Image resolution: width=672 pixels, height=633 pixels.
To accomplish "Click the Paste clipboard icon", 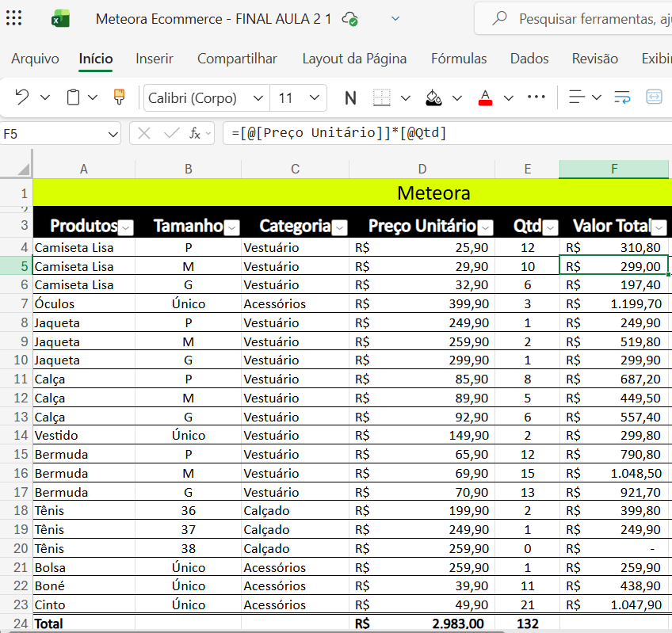I will click(x=73, y=97).
